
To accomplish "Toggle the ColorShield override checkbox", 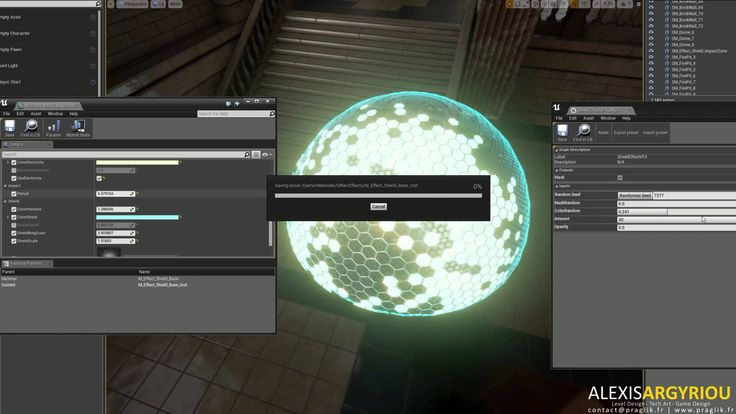I will point(14,217).
